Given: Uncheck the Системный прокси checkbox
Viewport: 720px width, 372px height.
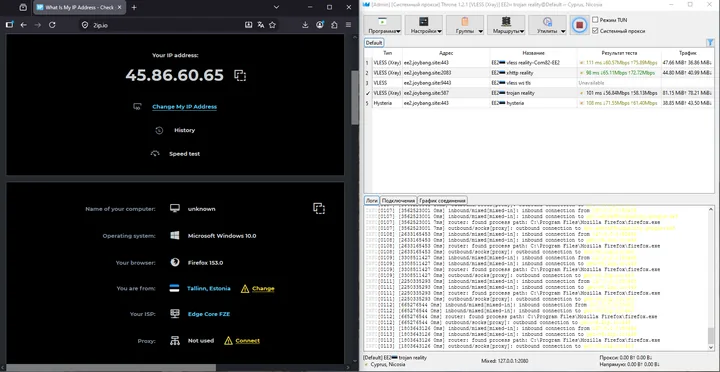Looking at the screenshot, I should click(x=596, y=31).
